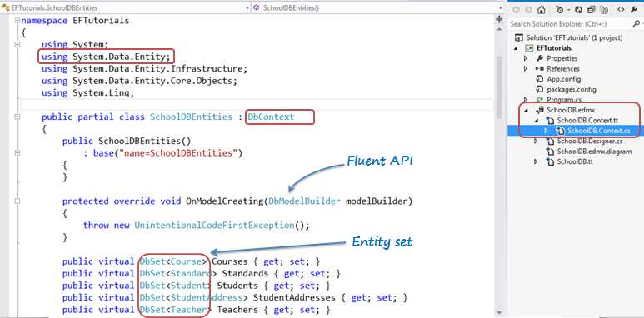Click the C# project icon for EFTutorials

tap(529, 48)
